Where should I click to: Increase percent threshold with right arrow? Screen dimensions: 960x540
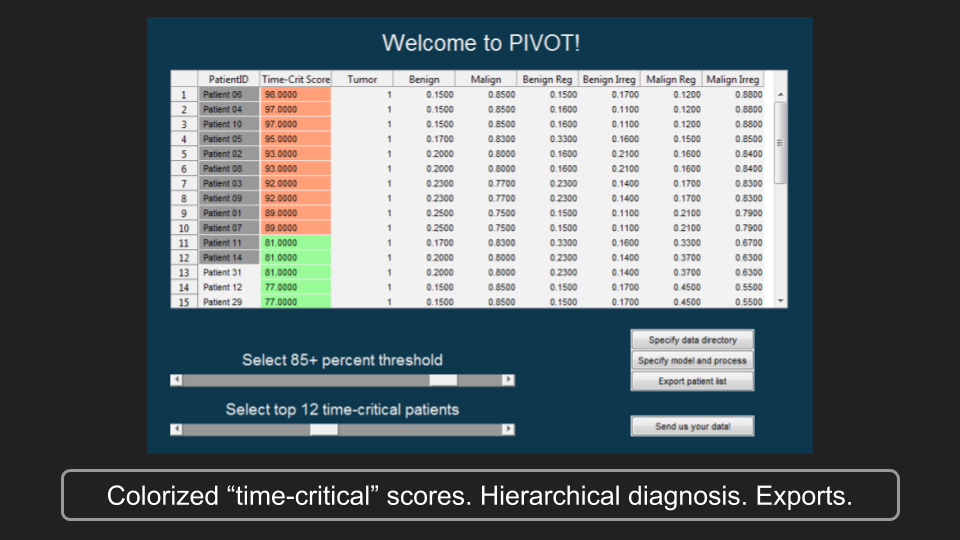tap(508, 380)
